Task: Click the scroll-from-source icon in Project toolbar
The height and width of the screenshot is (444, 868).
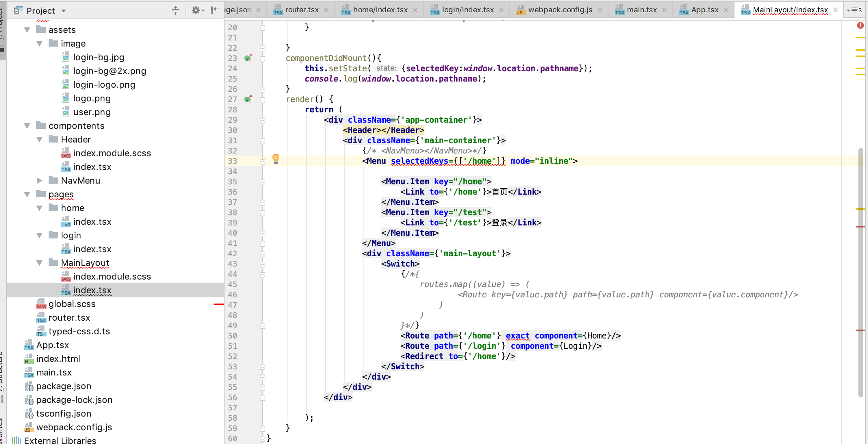Action: (175, 10)
